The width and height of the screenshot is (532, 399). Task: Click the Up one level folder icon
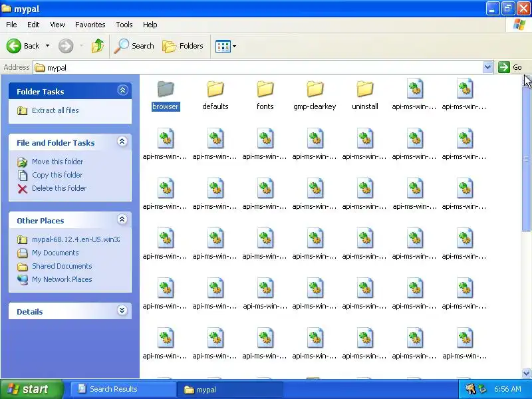coord(98,46)
